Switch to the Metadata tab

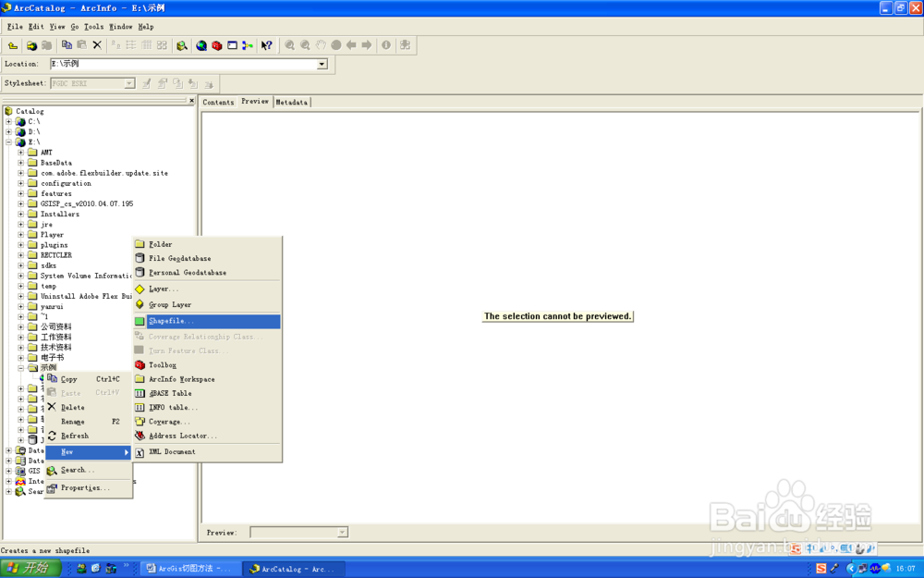click(x=292, y=102)
